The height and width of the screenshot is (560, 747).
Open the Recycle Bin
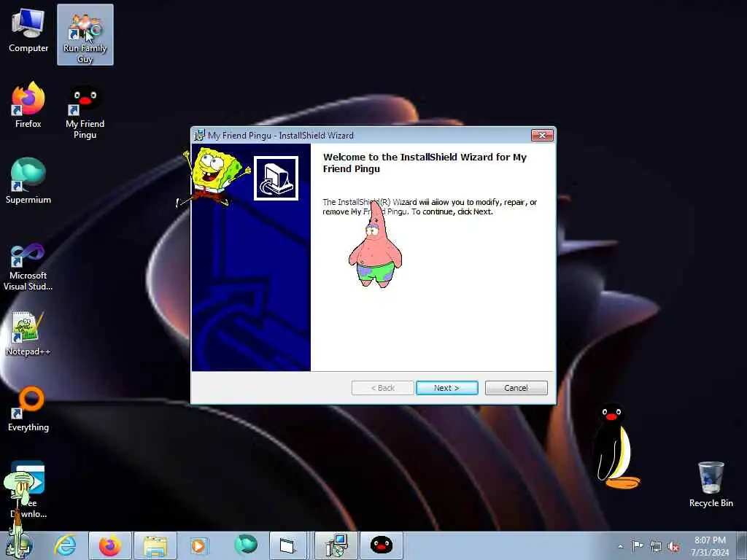pyautogui.click(x=711, y=484)
